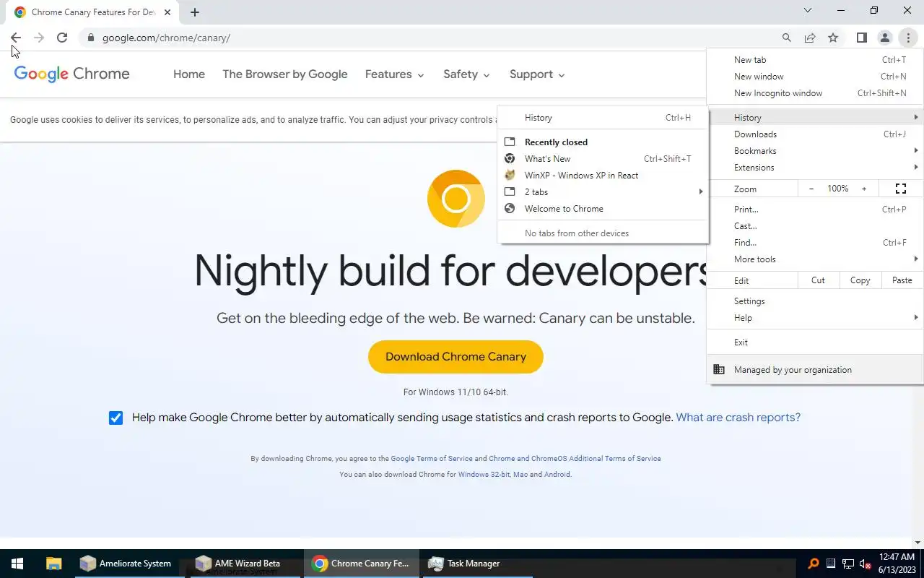Viewport: 924px width, 578px height.
Task: Open Downloads from the menu
Action: click(815, 134)
